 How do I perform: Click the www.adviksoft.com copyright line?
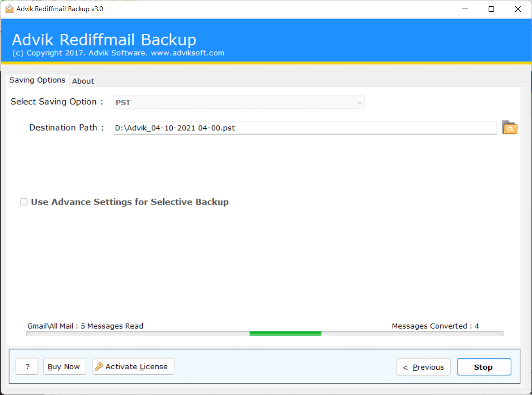(118, 53)
